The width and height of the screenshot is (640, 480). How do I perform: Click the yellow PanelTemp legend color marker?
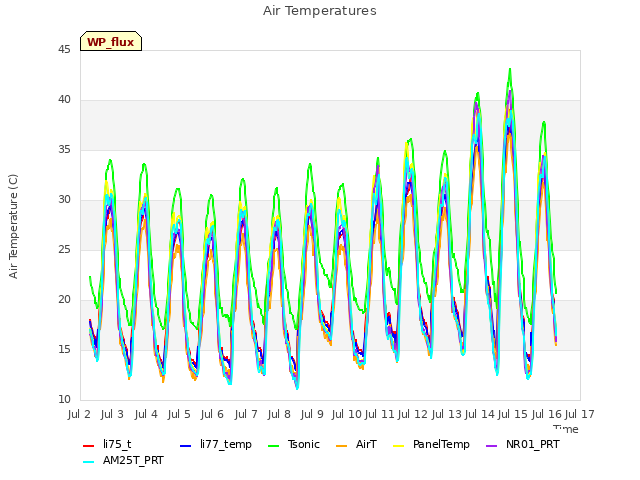398,446
